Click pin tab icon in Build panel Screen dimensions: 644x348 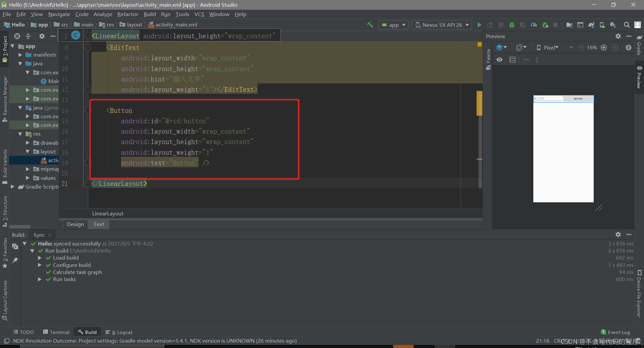(15, 260)
